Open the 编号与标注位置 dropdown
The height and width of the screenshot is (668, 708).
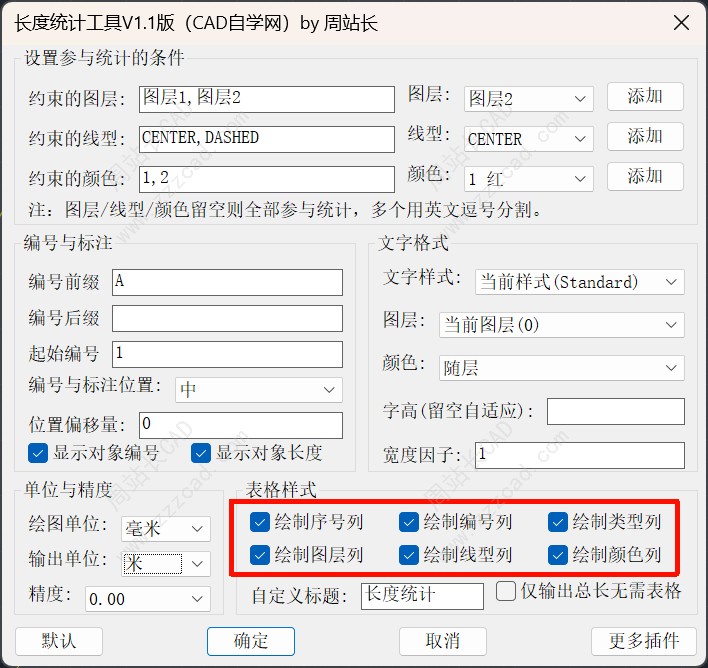[258, 390]
